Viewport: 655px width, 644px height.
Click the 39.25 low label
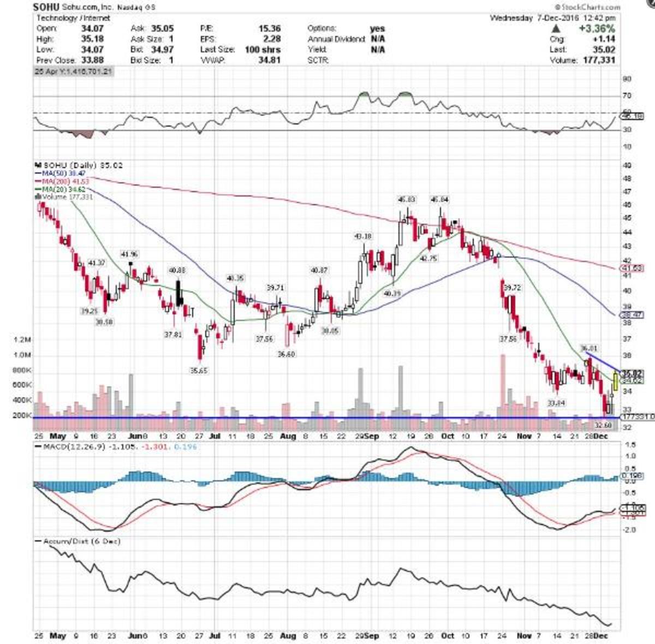(x=88, y=311)
